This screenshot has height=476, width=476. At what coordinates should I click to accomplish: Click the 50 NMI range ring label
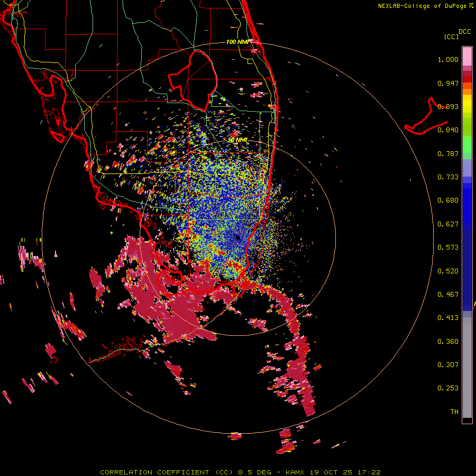237,140
